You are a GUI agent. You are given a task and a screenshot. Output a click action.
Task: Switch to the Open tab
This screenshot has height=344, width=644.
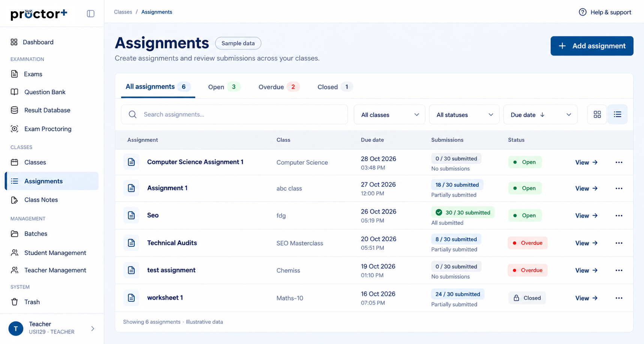coord(224,87)
